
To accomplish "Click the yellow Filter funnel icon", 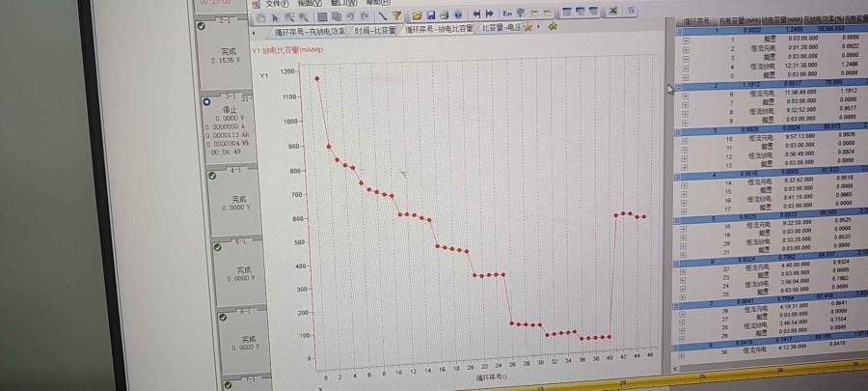I will point(396,14).
